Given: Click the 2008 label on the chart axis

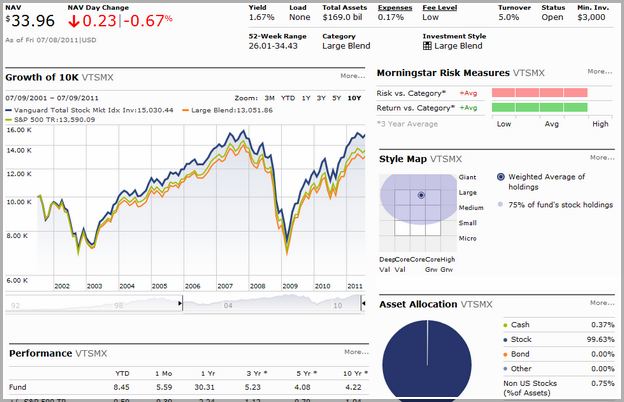Looking at the screenshot, I should coord(257,286).
